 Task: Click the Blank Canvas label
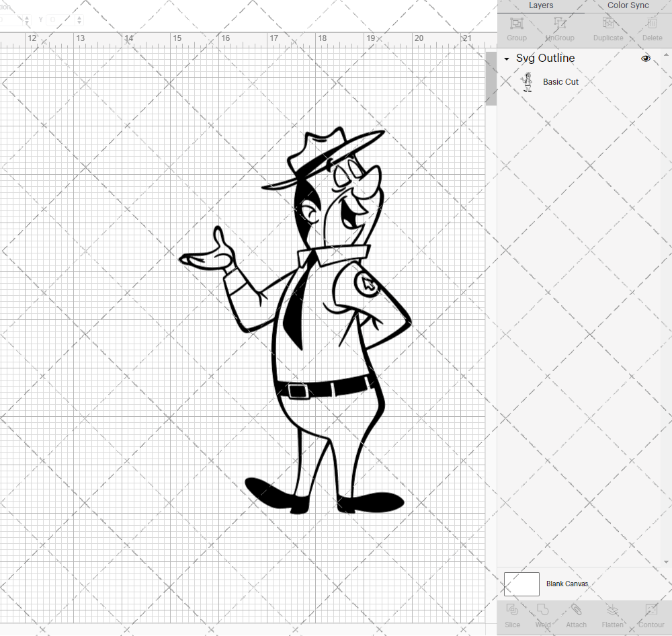click(x=567, y=584)
